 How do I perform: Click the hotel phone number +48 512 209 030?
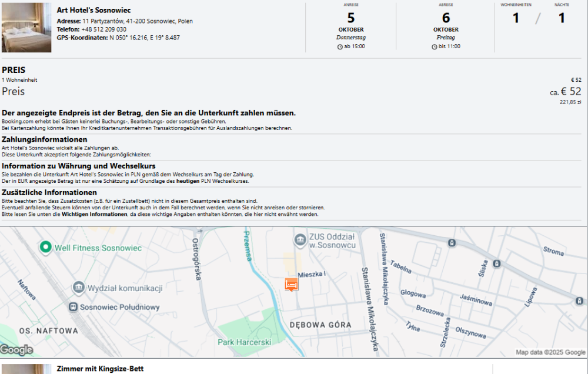coord(103,29)
